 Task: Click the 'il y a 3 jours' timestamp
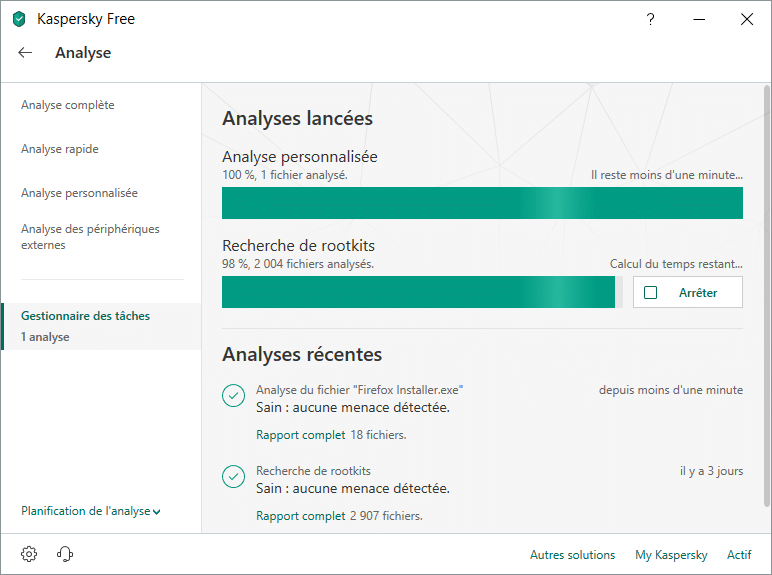711,471
